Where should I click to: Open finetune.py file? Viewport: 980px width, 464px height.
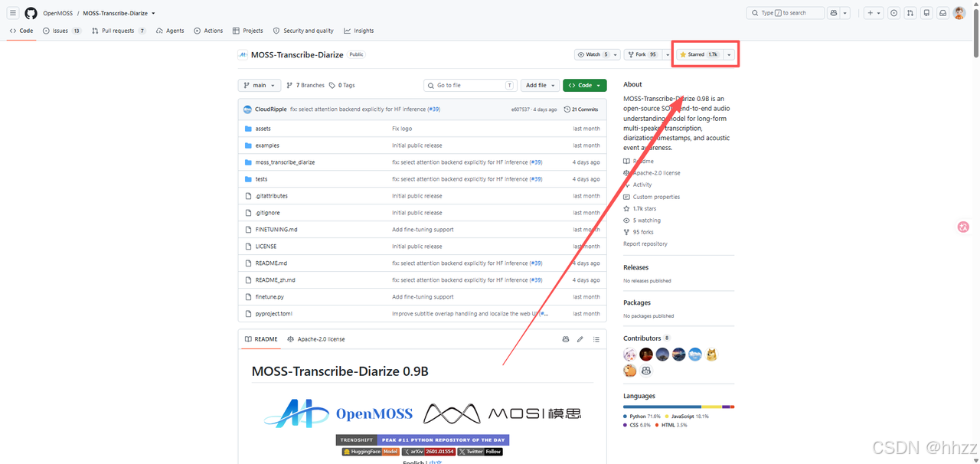(x=269, y=297)
